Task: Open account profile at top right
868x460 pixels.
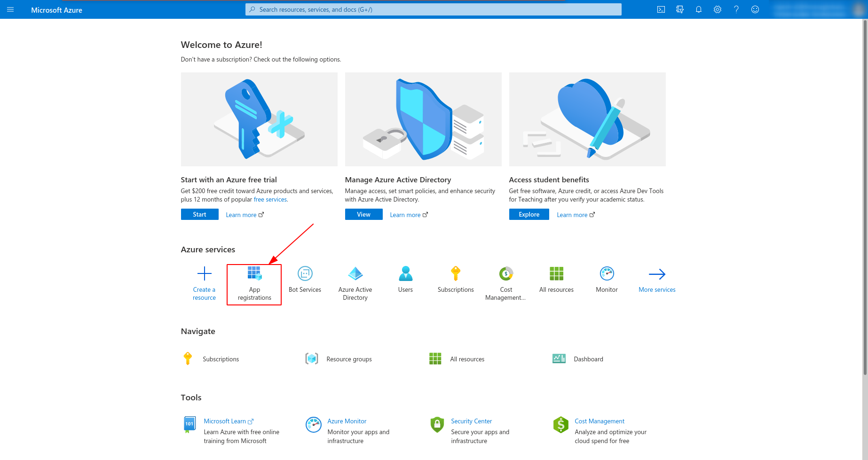Action: tap(818, 9)
